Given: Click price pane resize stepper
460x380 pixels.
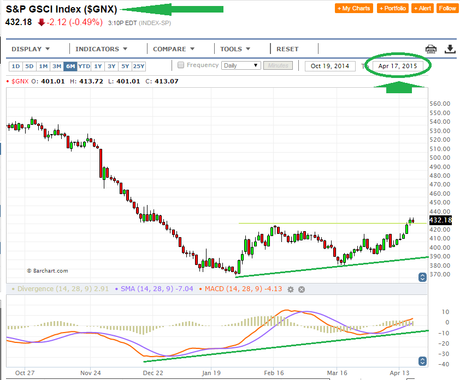Looking at the screenshot, I should (422, 277).
